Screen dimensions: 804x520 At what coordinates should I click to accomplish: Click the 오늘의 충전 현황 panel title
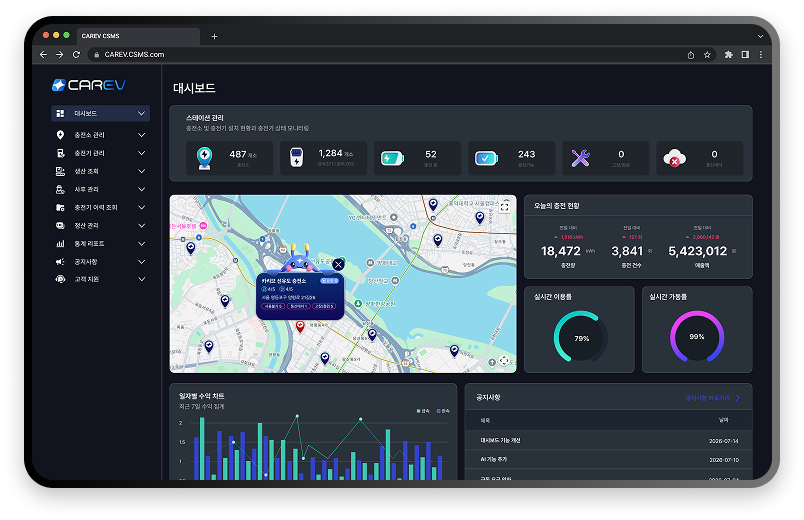pyautogui.click(x=556, y=206)
